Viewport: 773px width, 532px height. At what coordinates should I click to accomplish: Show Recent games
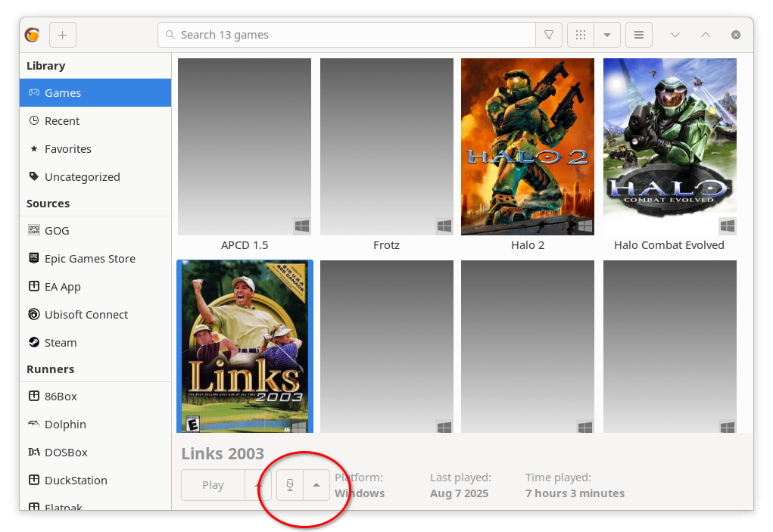95,120
